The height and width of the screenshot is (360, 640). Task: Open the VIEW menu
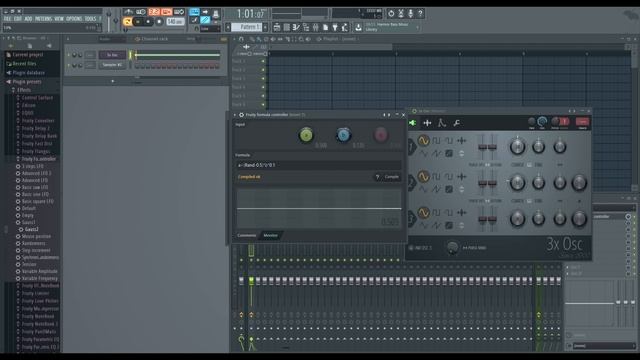[x=59, y=19]
